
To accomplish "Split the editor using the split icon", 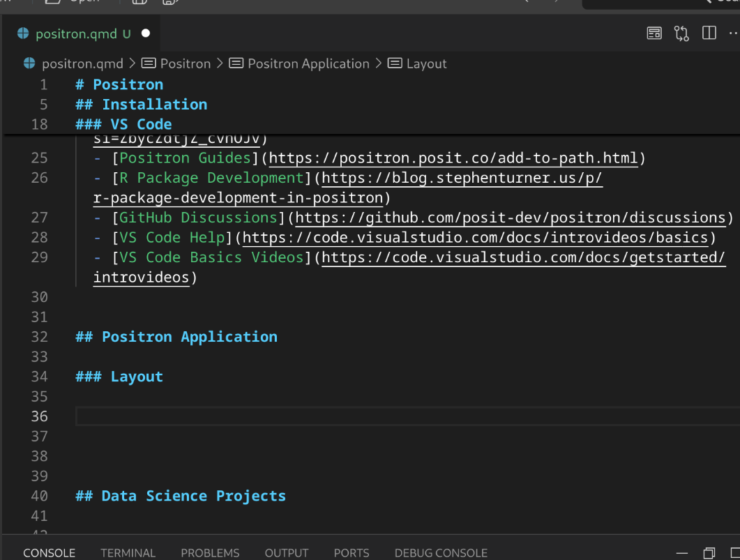I will 709,33.
